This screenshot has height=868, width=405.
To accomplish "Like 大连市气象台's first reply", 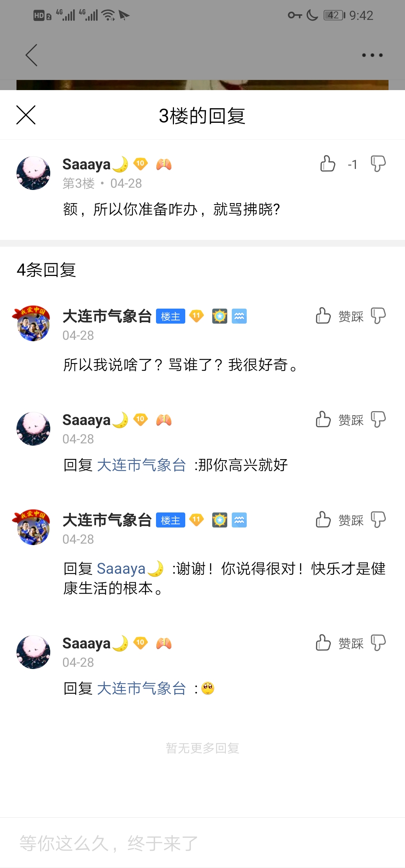I will [323, 316].
